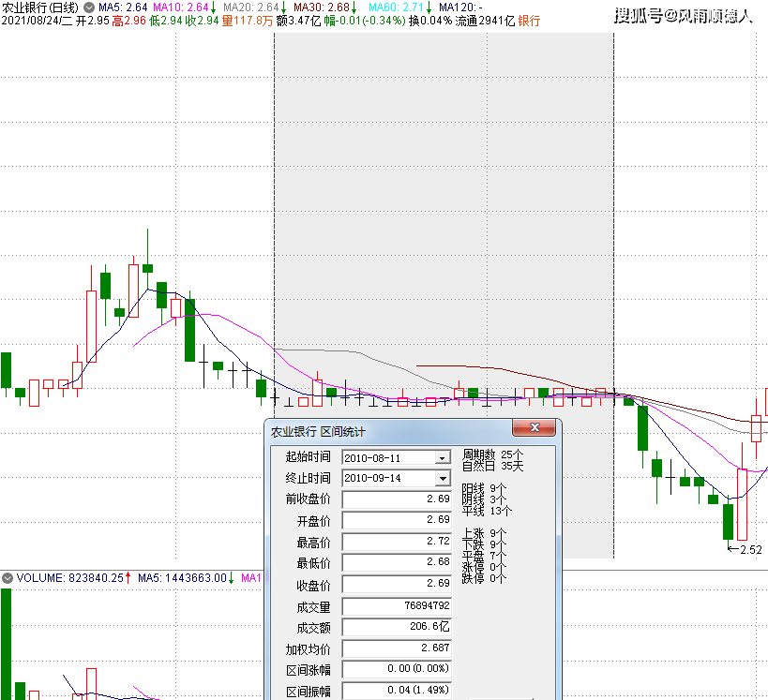Click the 平线 13个 statistic
Screen dimensions: 768x700
click(x=487, y=511)
